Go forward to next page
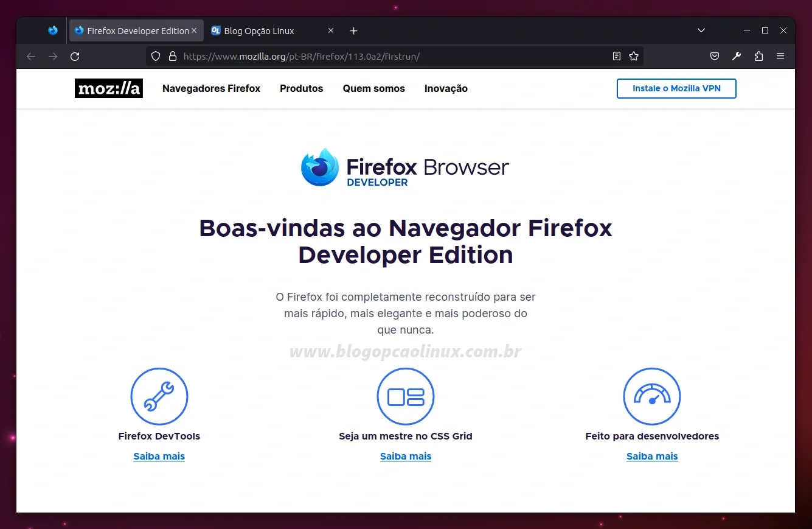 [53, 56]
